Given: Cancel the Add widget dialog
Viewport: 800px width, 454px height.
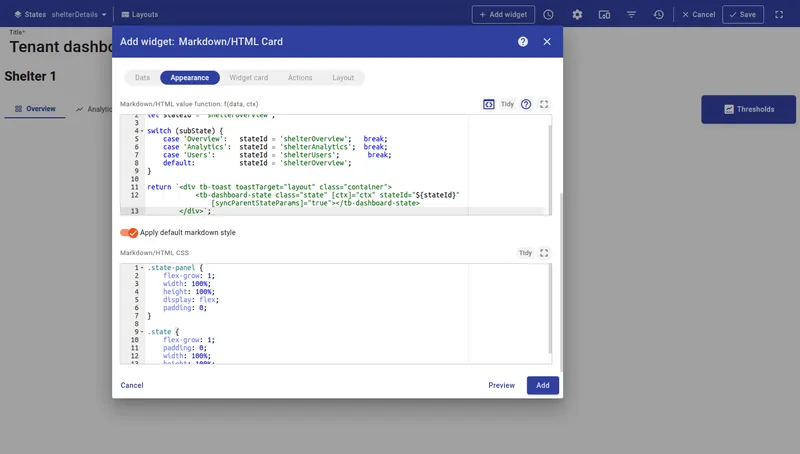Looking at the screenshot, I should (132, 385).
